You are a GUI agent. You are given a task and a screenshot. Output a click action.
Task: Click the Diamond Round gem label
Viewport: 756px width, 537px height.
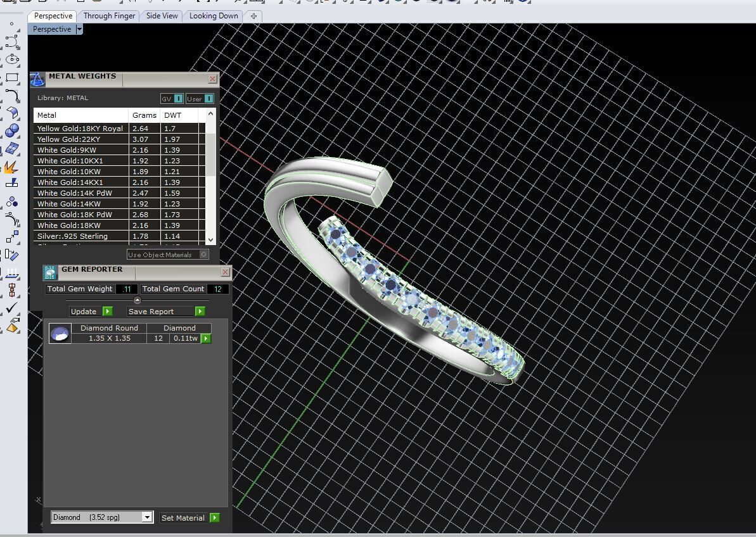tap(109, 328)
